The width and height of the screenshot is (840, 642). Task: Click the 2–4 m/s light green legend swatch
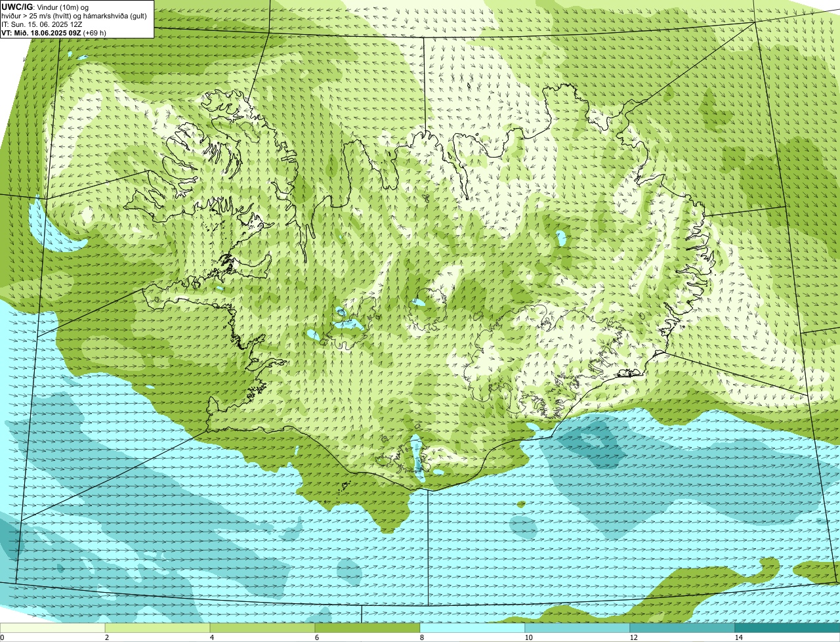(157, 628)
